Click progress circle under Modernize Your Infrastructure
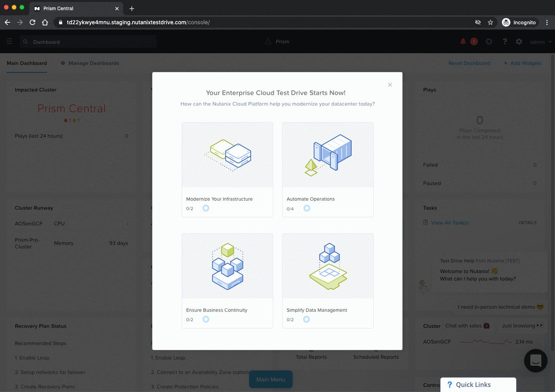The image size is (555, 392). tap(206, 208)
